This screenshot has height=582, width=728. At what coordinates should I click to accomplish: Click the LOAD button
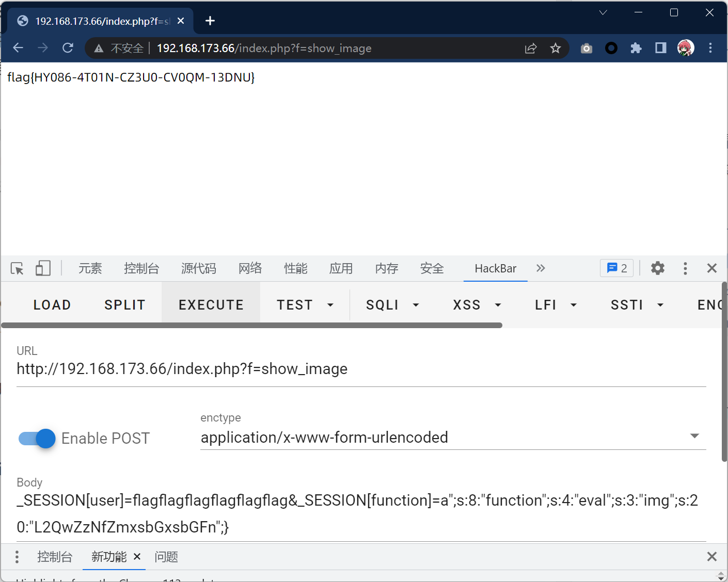(52, 304)
